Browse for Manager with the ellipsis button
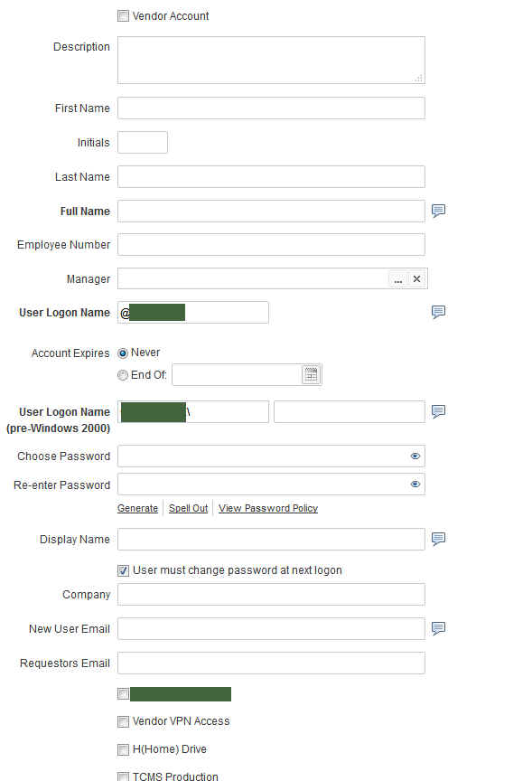Screen dimensions: 532x781 (398, 279)
